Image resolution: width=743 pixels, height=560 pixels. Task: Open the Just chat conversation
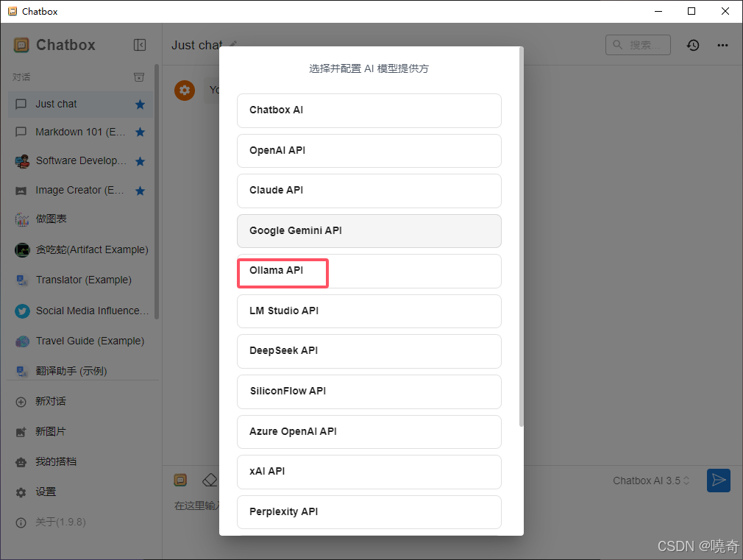pyautogui.click(x=80, y=104)
